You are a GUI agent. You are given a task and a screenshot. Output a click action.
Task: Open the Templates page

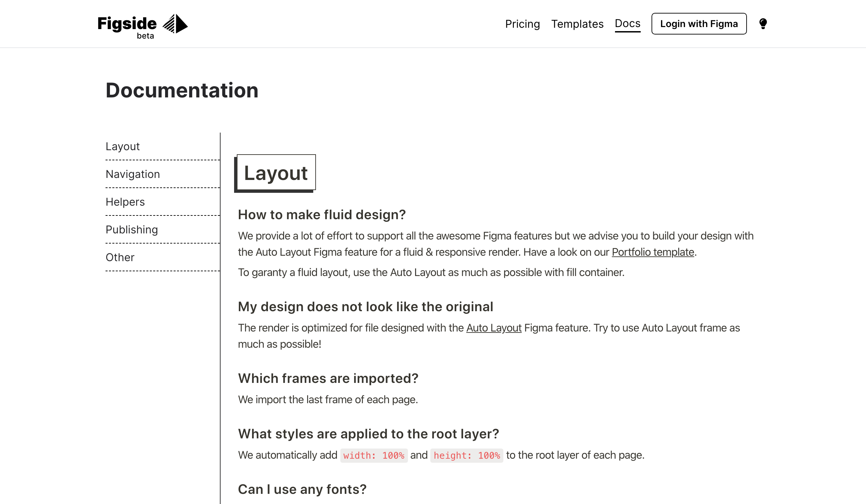577,24
